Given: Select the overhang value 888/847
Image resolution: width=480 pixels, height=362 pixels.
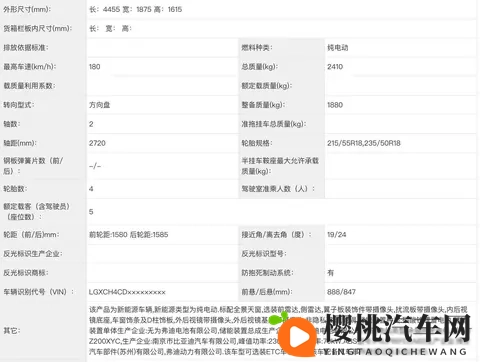Looking at the screenshot, I should click(x=341, y=292).
